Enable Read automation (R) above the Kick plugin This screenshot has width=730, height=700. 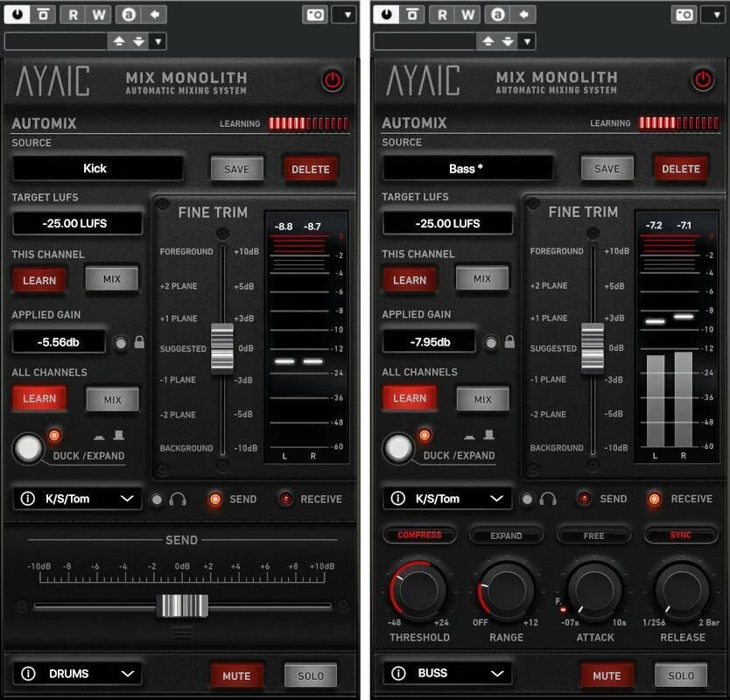point(74,14)
